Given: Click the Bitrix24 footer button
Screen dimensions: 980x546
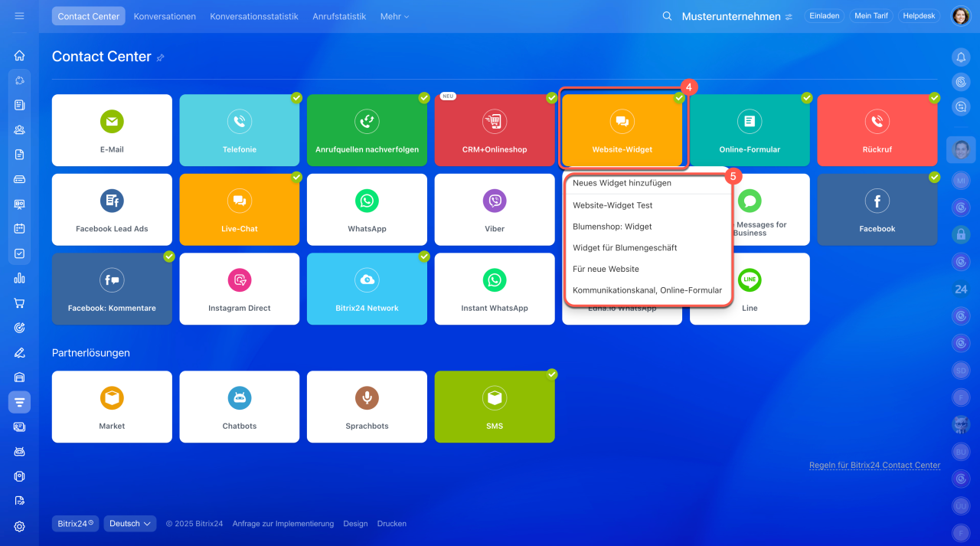Looking at the screenshot, I should click(75, 524).
